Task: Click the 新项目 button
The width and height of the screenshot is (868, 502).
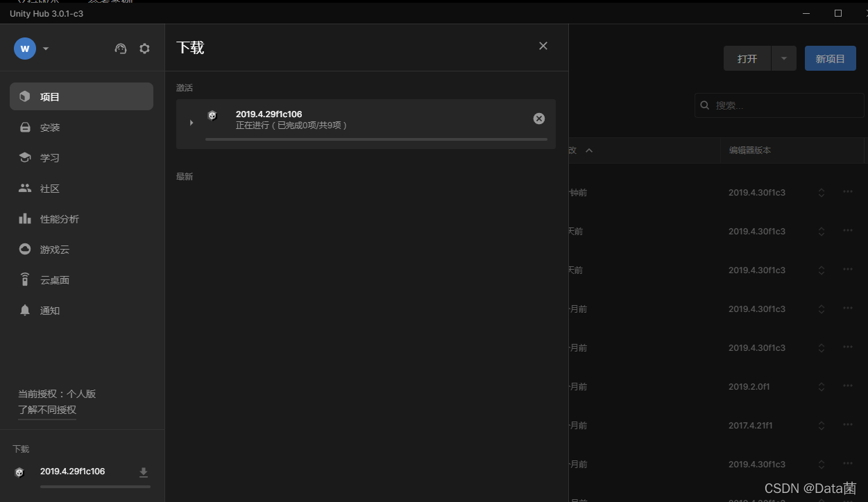Action: [x=831, y=59]
